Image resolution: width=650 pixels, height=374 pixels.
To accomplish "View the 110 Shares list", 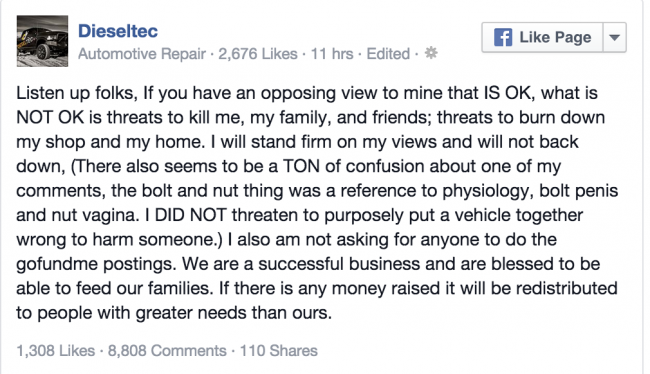I will 279,351.
